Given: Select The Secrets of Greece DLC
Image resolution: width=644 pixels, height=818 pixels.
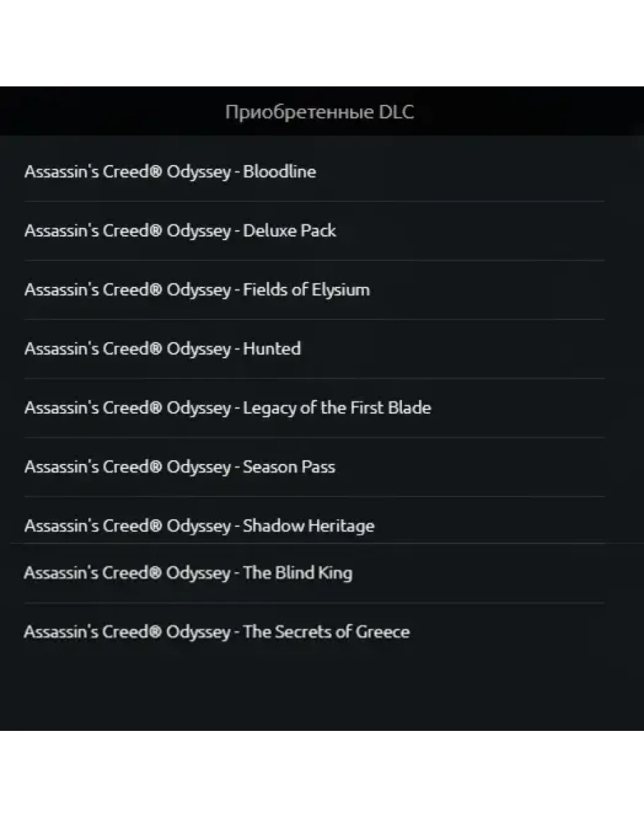Looking at the screenshot, I should pyautogui.click(x=217, y=632).
